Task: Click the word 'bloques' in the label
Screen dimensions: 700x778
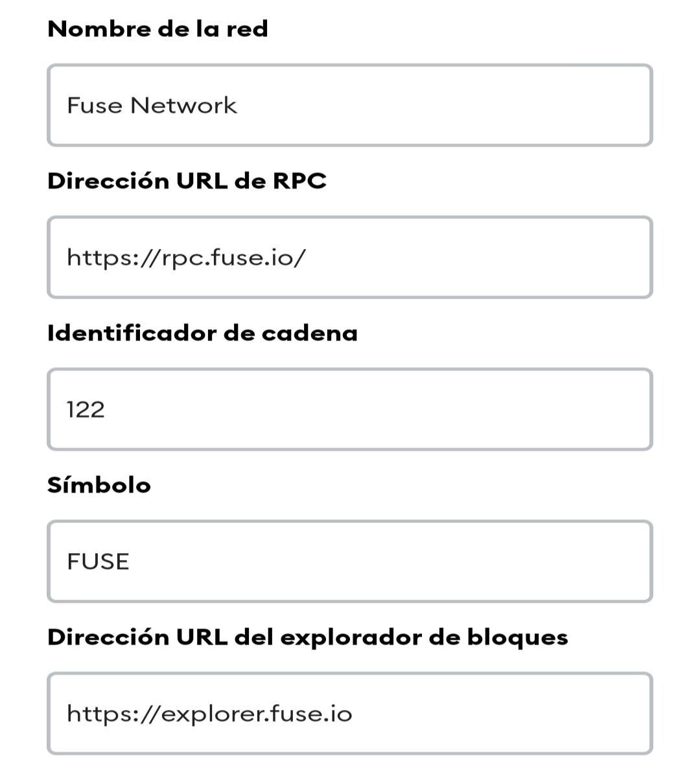Action: pos(517,637)
